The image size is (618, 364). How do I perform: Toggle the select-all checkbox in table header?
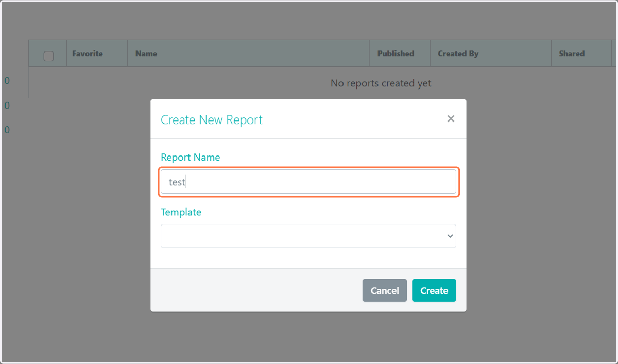pyautogui.click(x=48, y=56)
